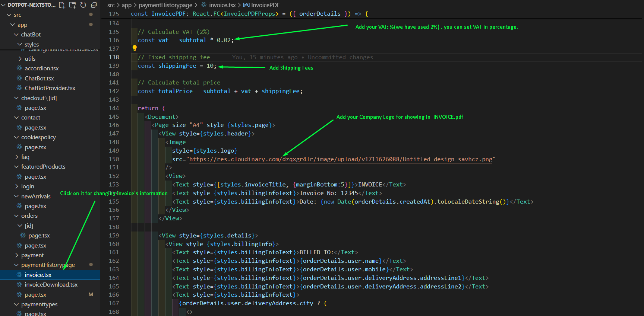Select app in the breadcrumb path

click(x=127, y=5)
